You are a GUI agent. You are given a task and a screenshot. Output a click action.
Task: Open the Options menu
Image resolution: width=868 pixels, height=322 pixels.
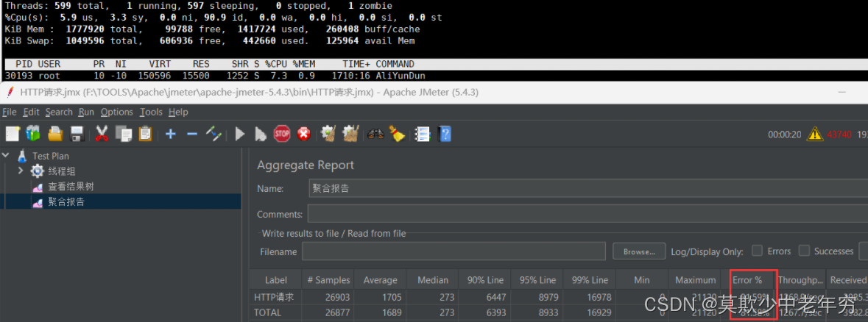[x=117, y=112]
